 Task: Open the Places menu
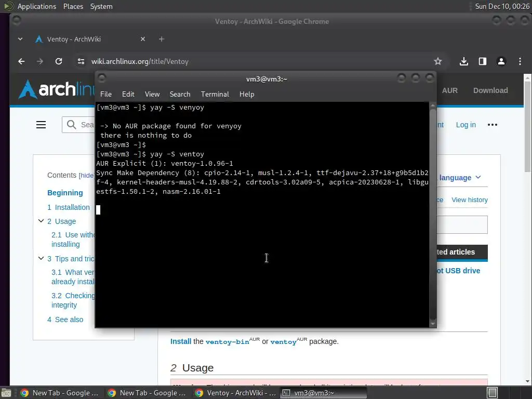click(x=73, y=6)
